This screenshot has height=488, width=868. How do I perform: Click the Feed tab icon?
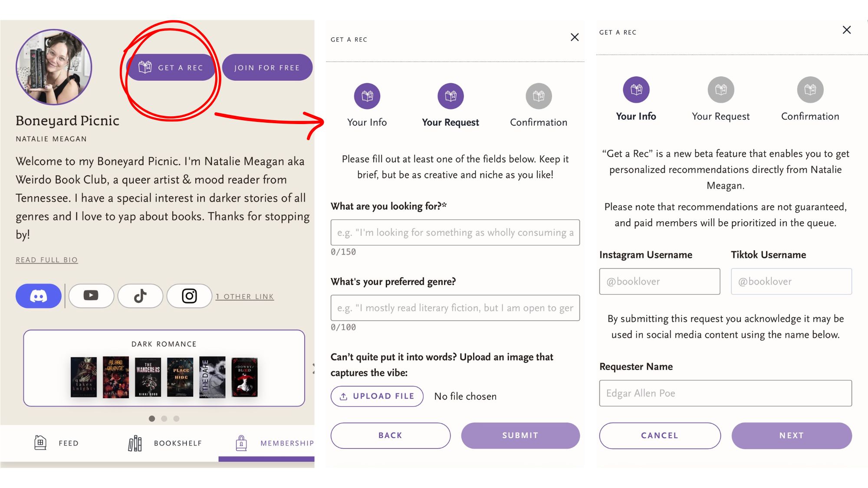coord(40,442)
